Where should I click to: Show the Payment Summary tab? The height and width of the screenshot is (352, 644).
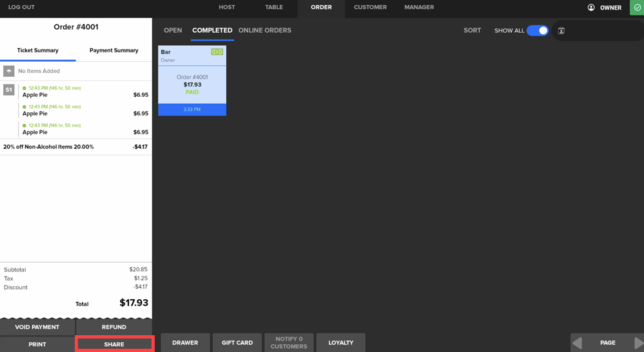[x=113, y=50]
